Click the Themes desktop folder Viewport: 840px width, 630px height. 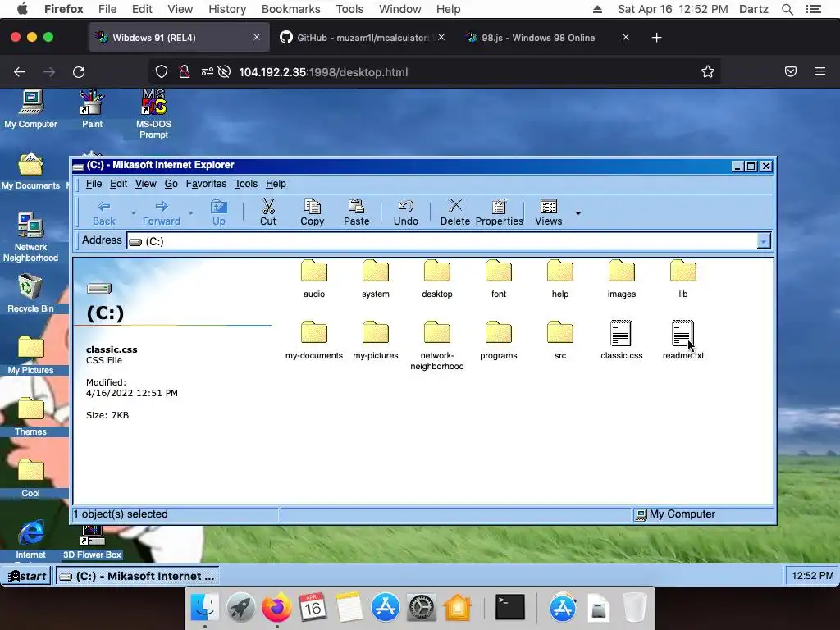coord(30,417)
